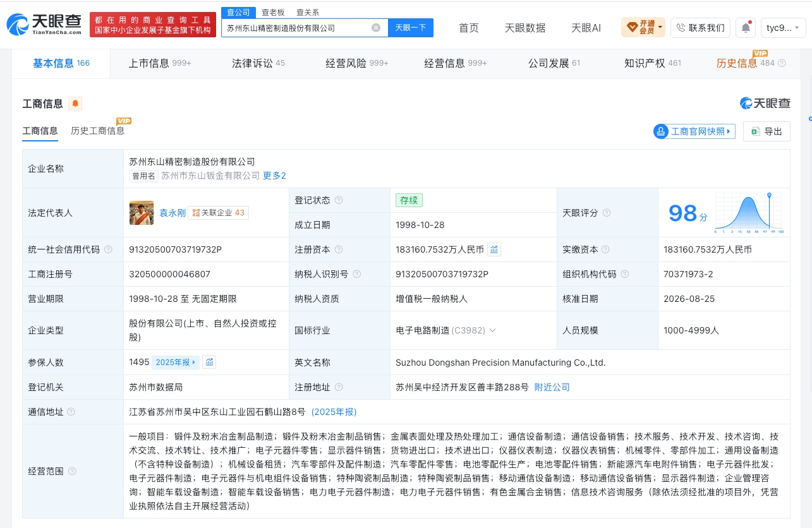This screenshot has height=528, width=812.
Task: View 关联企业 43 related companies
Action: point(218,213)
